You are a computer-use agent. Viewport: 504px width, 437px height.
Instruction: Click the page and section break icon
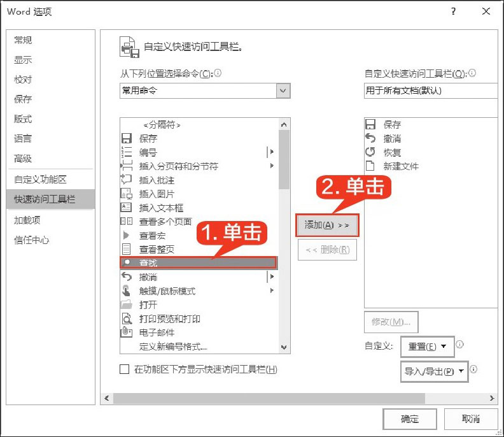127,166
